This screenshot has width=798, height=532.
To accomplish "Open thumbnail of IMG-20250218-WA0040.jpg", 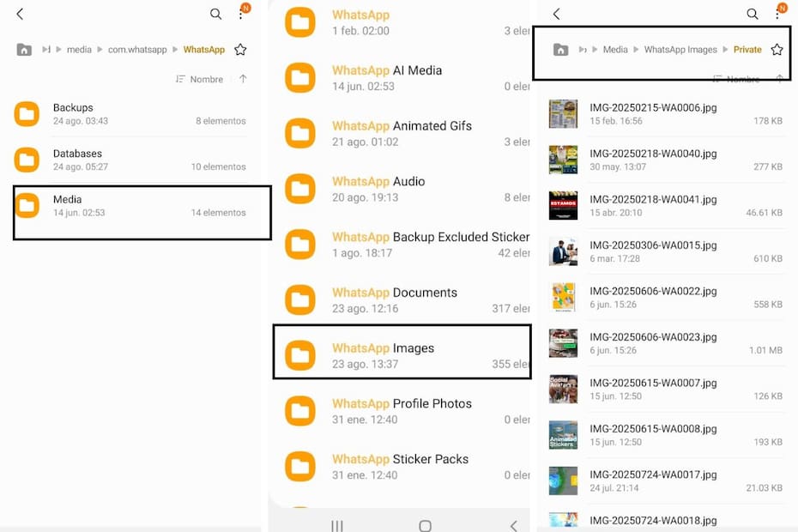I will point(564,160).
